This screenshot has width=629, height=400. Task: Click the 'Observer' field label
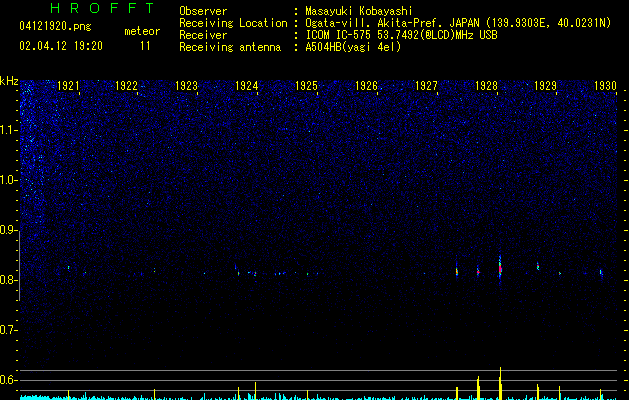[x=203, y=11]
